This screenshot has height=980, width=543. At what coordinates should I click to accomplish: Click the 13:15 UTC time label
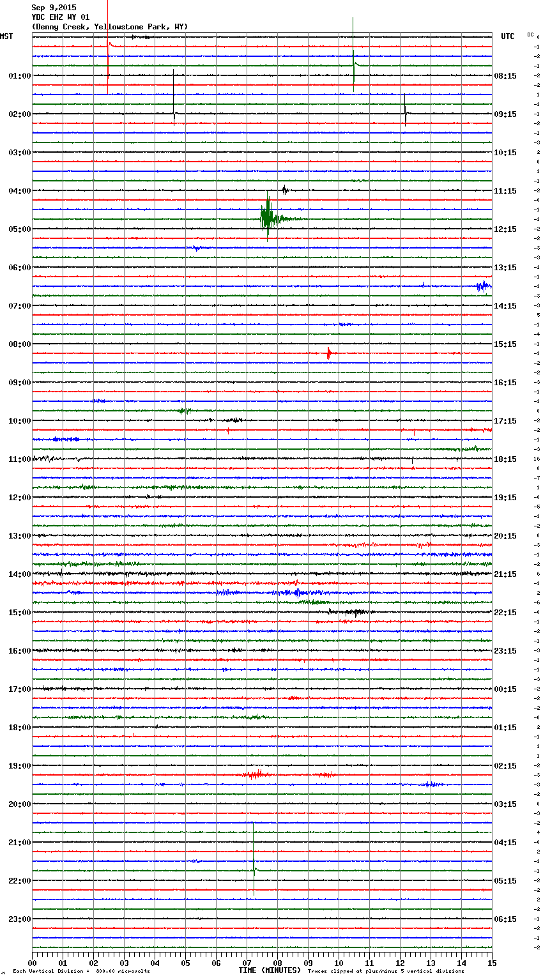click(505, 268)
